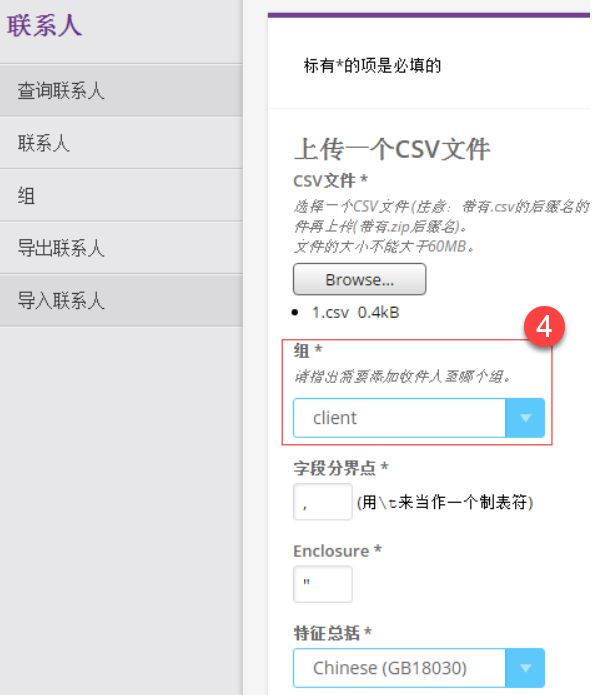Open the Chinese (GB18030) charset selector

point(419,668)
